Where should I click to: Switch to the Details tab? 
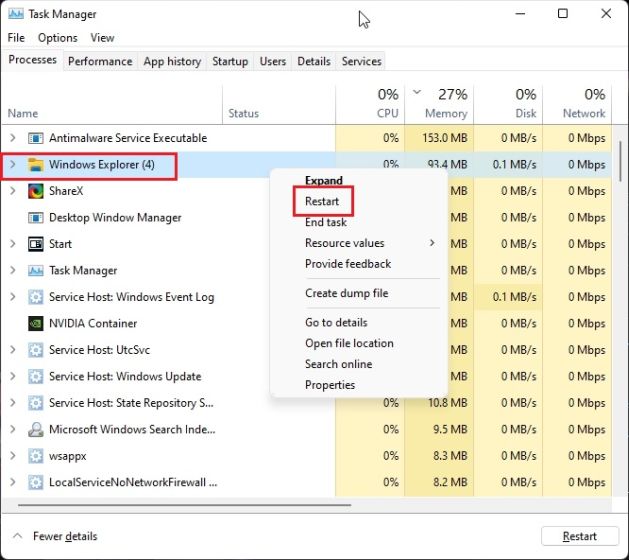pos(314,61)
